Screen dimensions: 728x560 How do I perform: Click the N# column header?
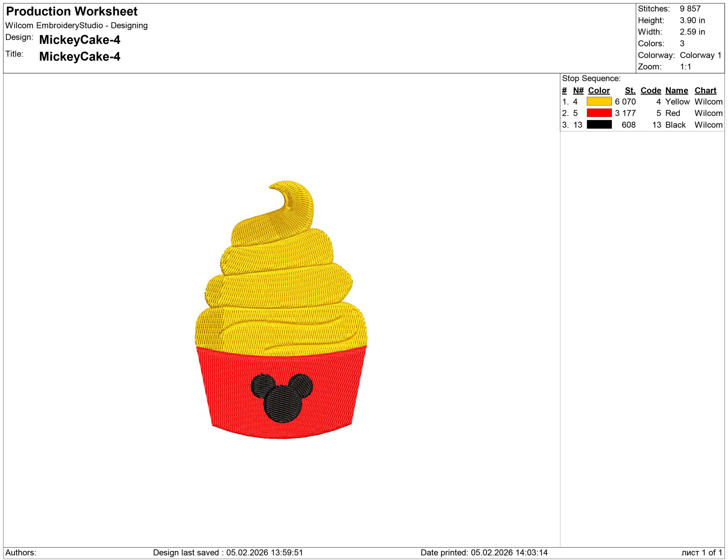tap(578, 90)
